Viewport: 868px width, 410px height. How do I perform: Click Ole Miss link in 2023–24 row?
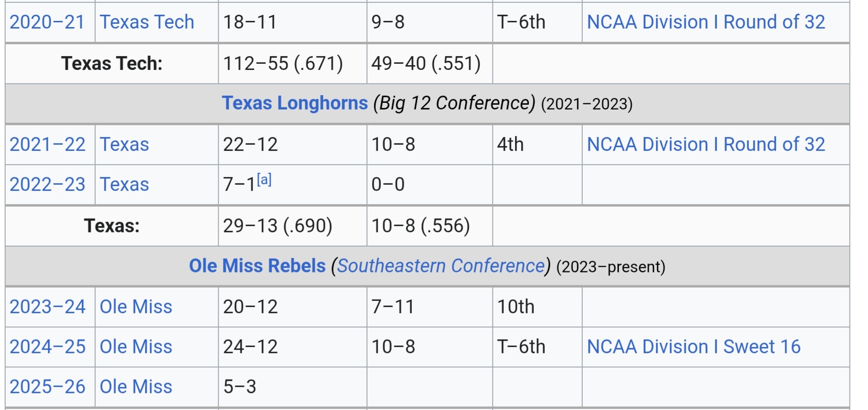point(136,307)
